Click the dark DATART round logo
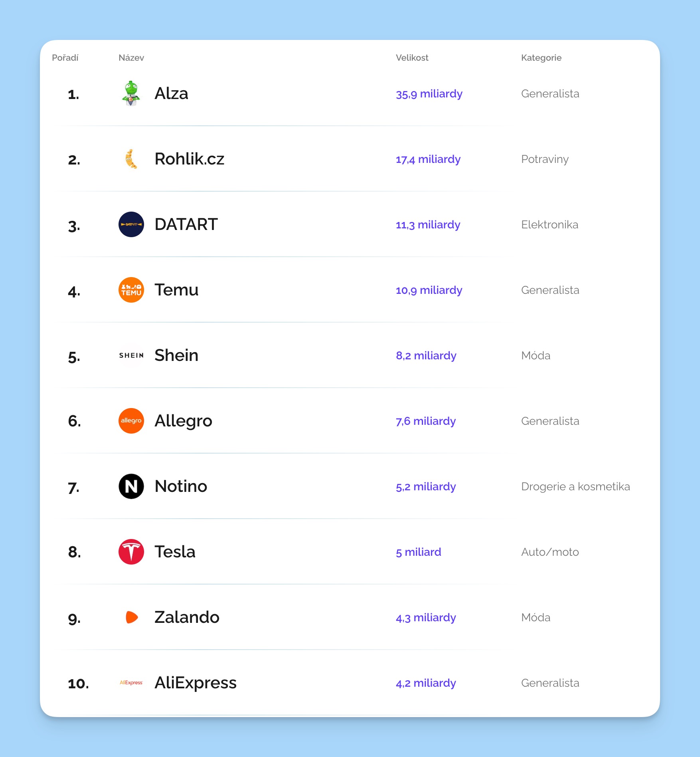 point(131,224)
